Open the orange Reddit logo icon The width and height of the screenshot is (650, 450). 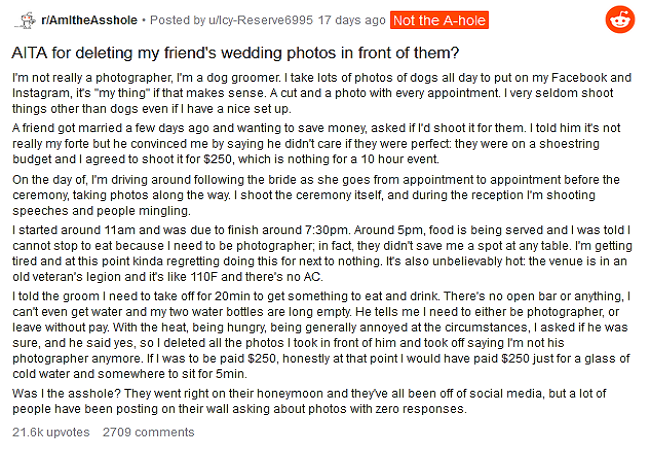point(620,20)
